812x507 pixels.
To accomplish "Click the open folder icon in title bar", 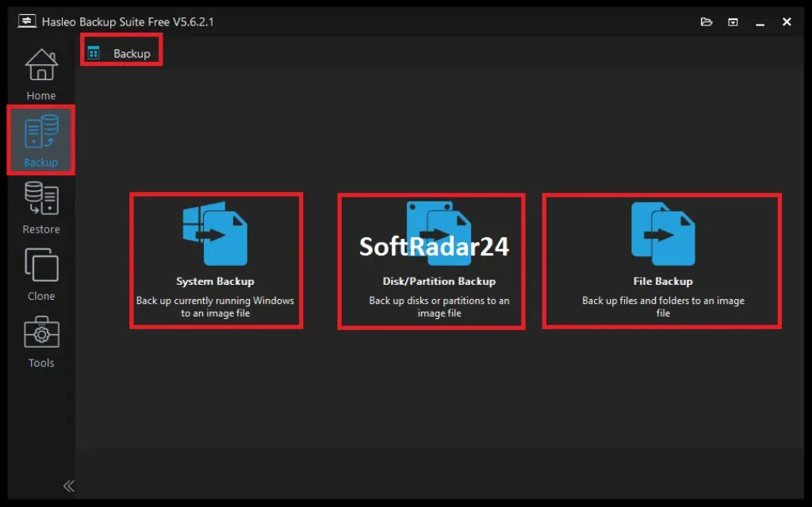I will (x=707, y=21).
